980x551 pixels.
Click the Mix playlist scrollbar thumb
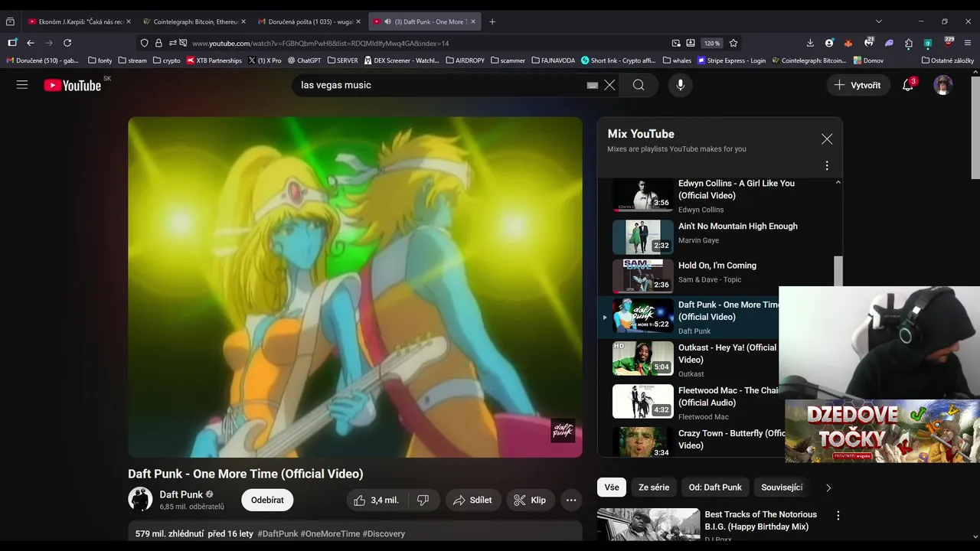[x=838, y=272]
